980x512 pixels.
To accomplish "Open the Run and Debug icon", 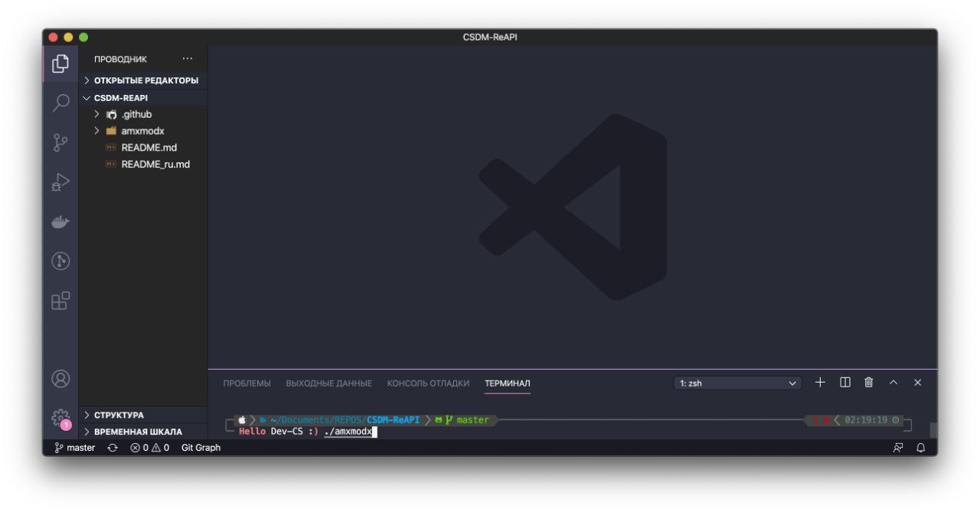I will 60,182.
